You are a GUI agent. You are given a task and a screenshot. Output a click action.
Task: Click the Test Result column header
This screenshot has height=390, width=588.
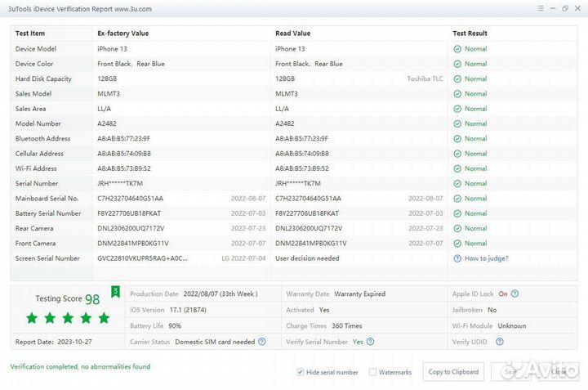coord(470,34)
